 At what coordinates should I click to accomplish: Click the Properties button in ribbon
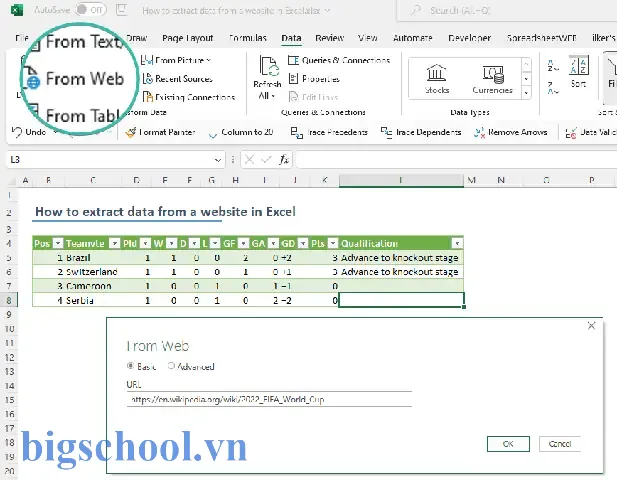pyautogui.click(x=314, y=79)
